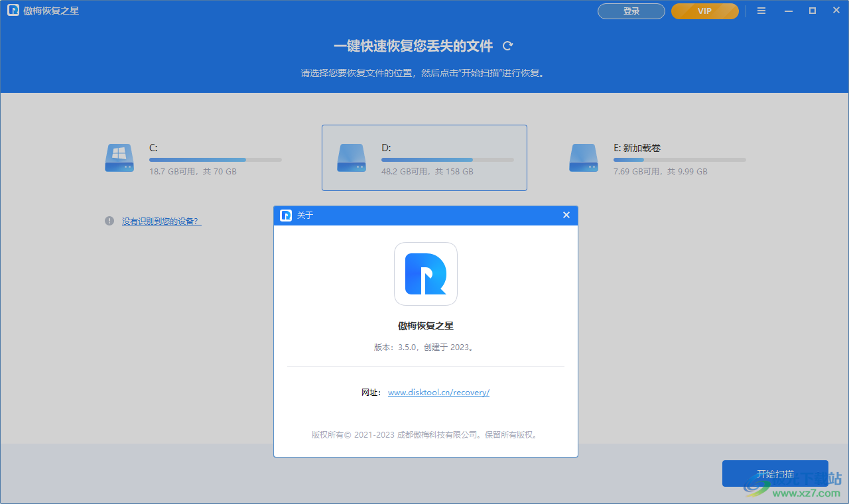
Task: Click the E: 新加载卷 label
Action: coord(637,148)
